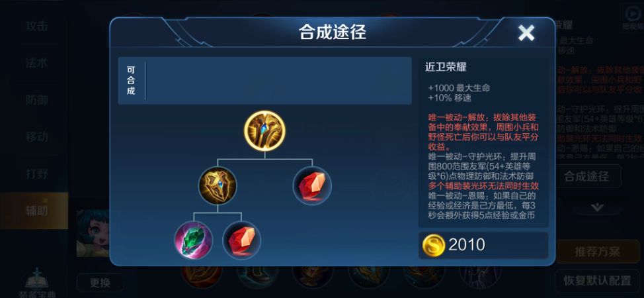
Task: Select the 移动 category tab
Action: [x=37, y=137]
